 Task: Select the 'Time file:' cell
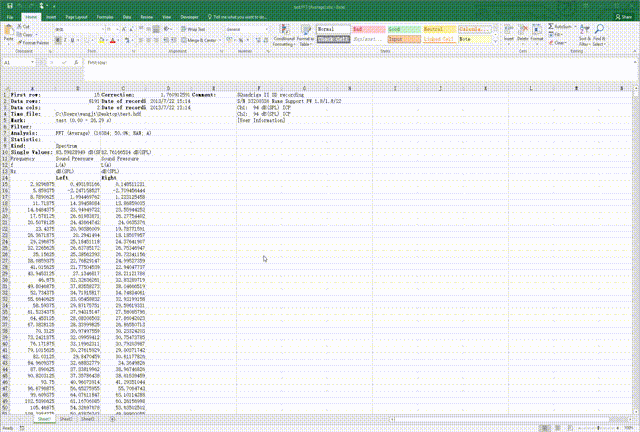(x=32, y=114)
